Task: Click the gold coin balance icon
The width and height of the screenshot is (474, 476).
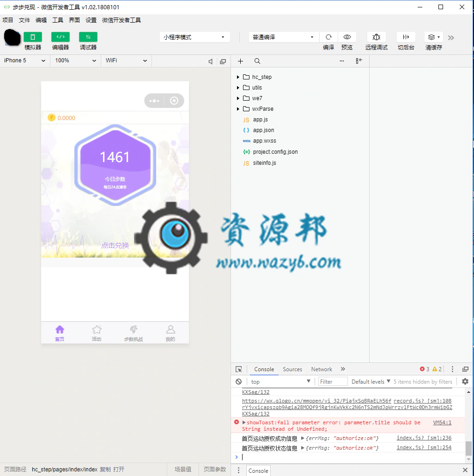Action: point(51,118)
